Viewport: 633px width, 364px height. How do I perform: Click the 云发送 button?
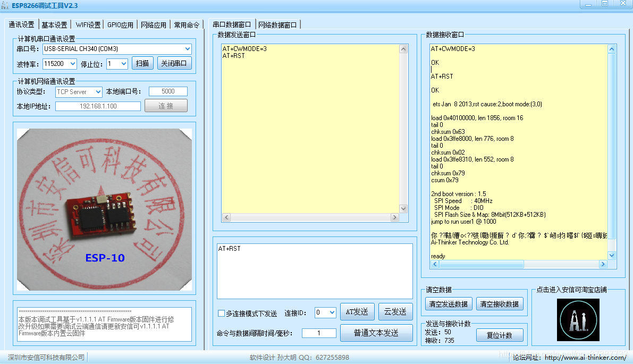pyautogui.click(x=395, y=311)
